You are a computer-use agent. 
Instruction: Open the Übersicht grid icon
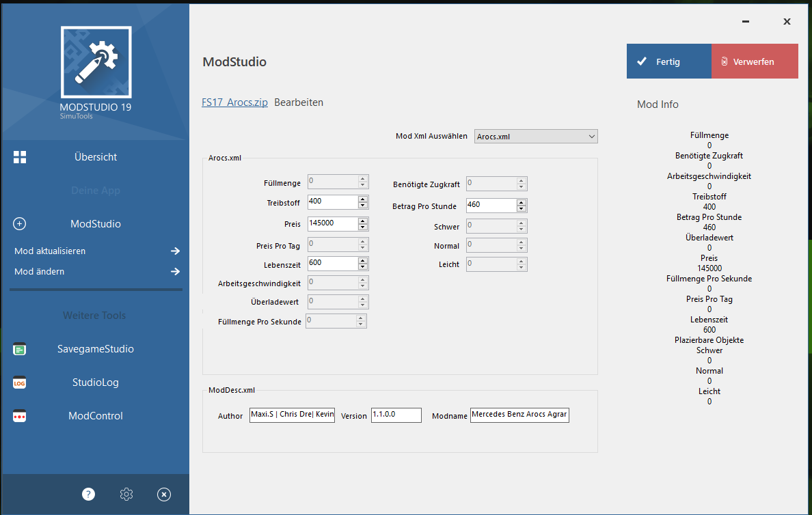tap(20, 157)
